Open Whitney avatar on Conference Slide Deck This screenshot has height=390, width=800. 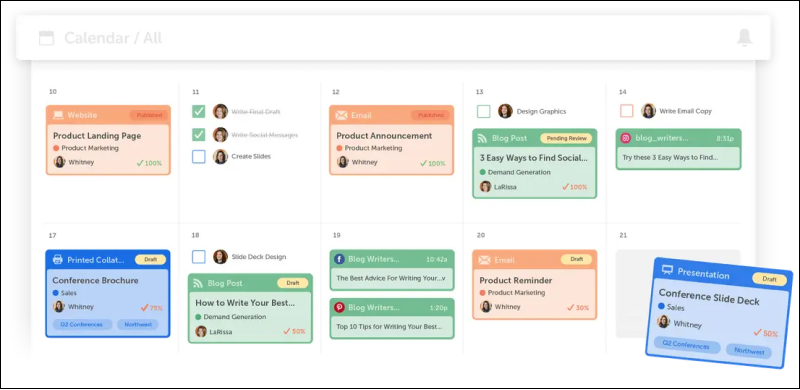point(663,322)
